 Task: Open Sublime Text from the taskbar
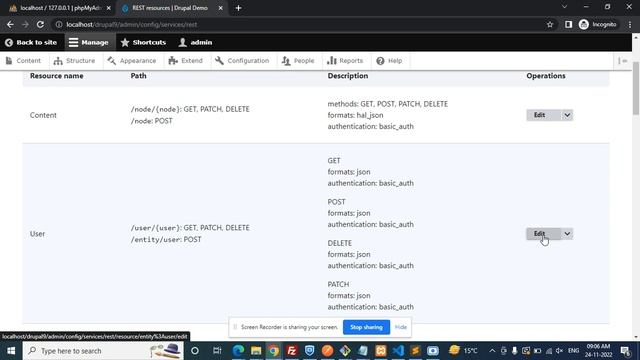(416, 351)
